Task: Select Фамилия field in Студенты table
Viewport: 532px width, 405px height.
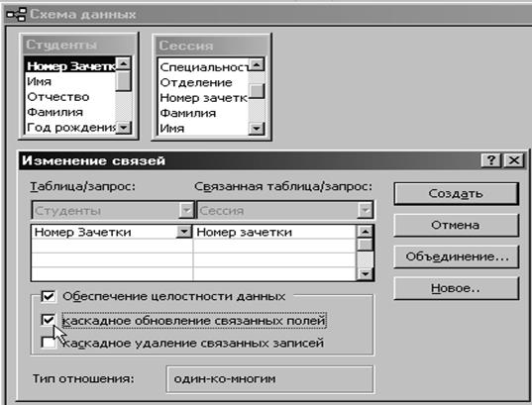Action: 70,112
